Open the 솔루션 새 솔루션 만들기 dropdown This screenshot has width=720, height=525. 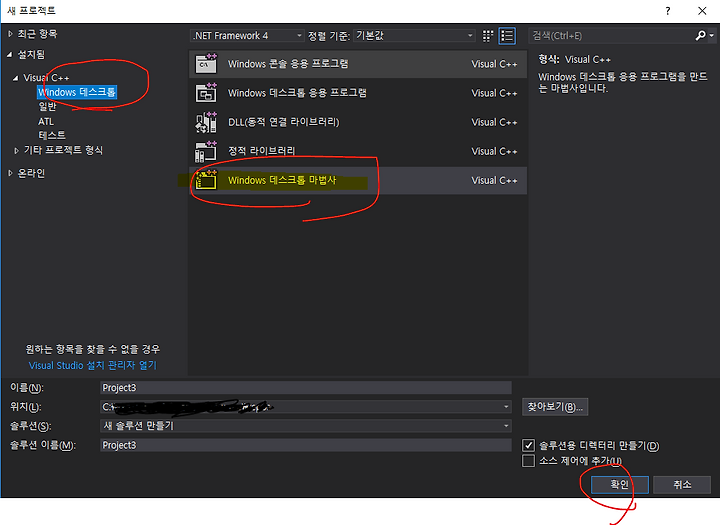[306, 426]
